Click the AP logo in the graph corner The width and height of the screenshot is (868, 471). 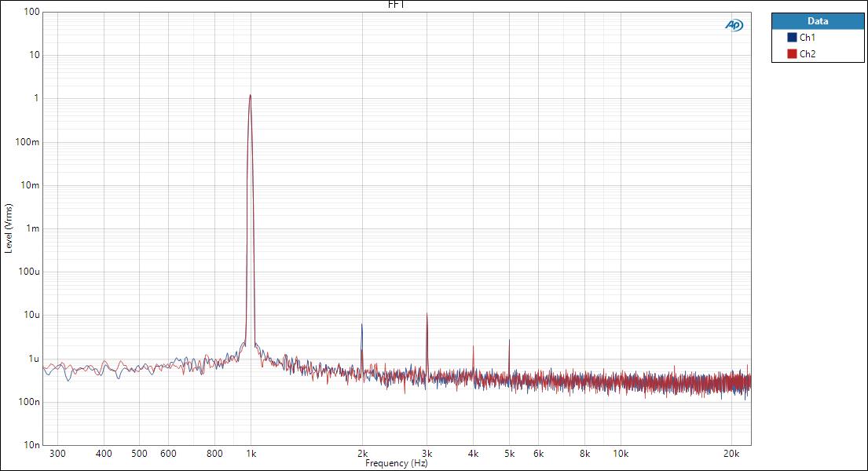click(734, 25)
